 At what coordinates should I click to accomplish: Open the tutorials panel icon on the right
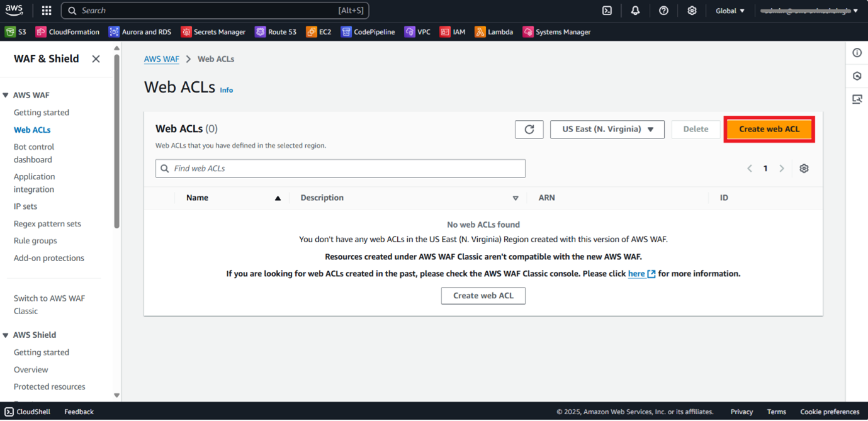tap(857, 99)
